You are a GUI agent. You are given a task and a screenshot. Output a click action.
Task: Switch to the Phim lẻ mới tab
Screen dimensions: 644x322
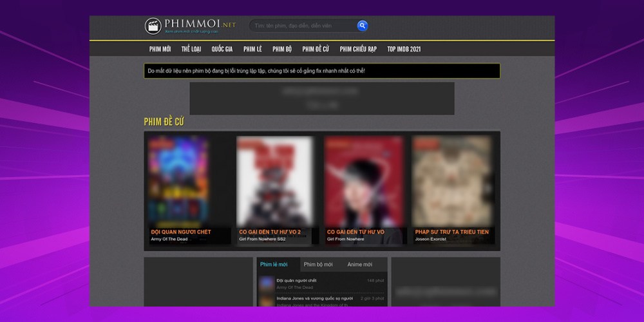click(x=274, y=265)
